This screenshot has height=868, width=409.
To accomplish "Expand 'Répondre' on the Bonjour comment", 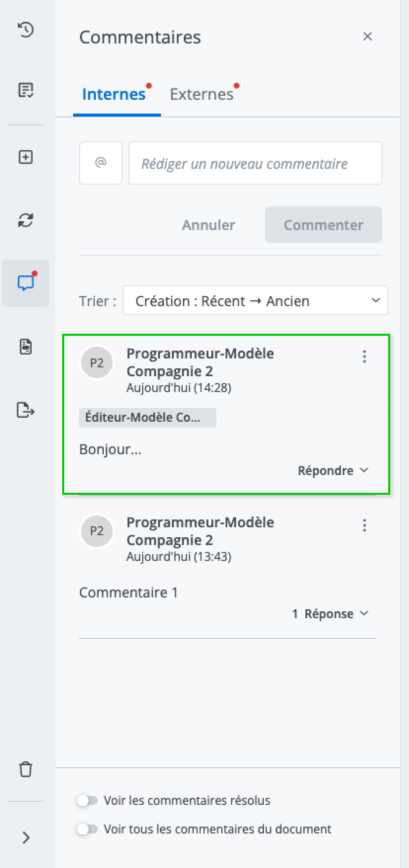I will point(333,471).
